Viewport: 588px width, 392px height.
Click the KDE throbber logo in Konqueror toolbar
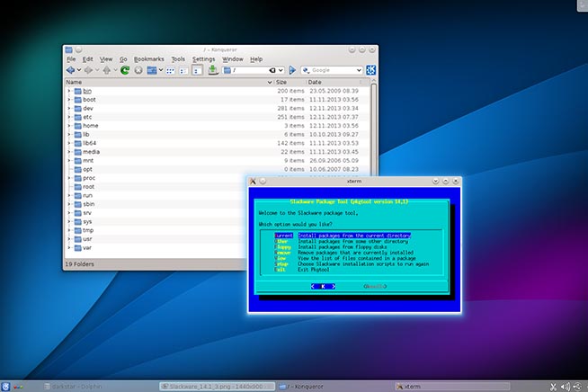pos(371,70)
